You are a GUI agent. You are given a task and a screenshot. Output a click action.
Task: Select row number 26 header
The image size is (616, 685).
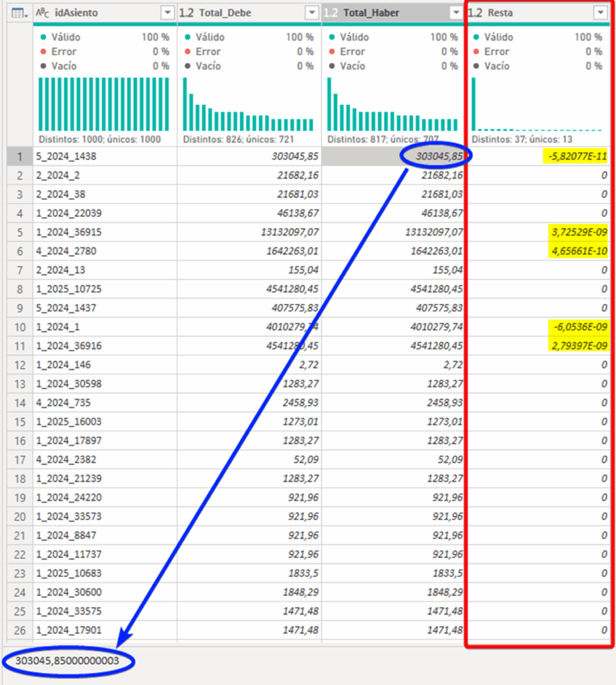19,630
